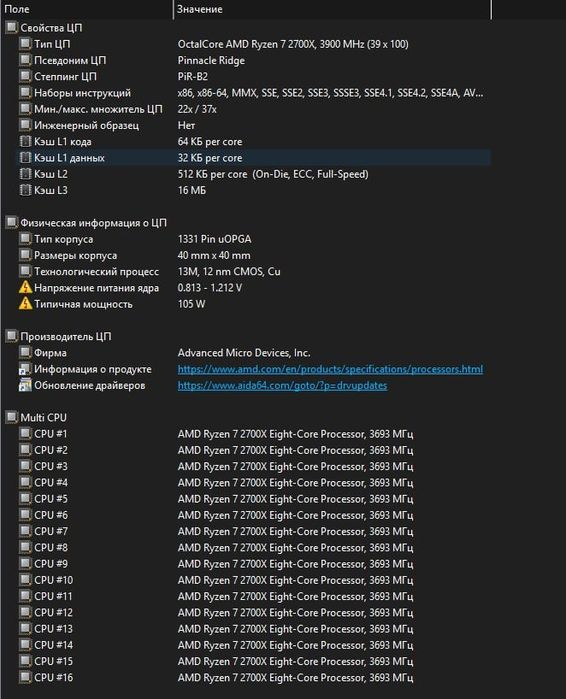Click the cache icon next to Кэш L3
566x699 pixels.
click(25, 190)
